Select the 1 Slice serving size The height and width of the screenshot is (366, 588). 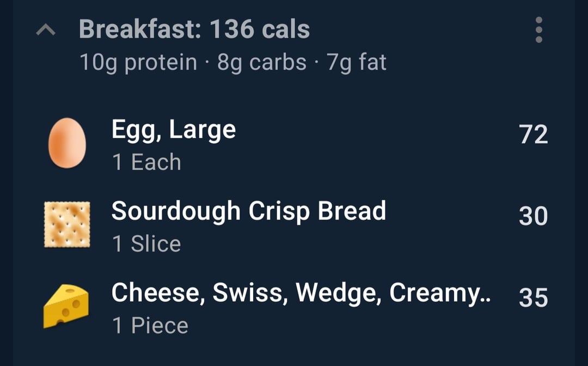pyautogui.click(x=146, y=243)
